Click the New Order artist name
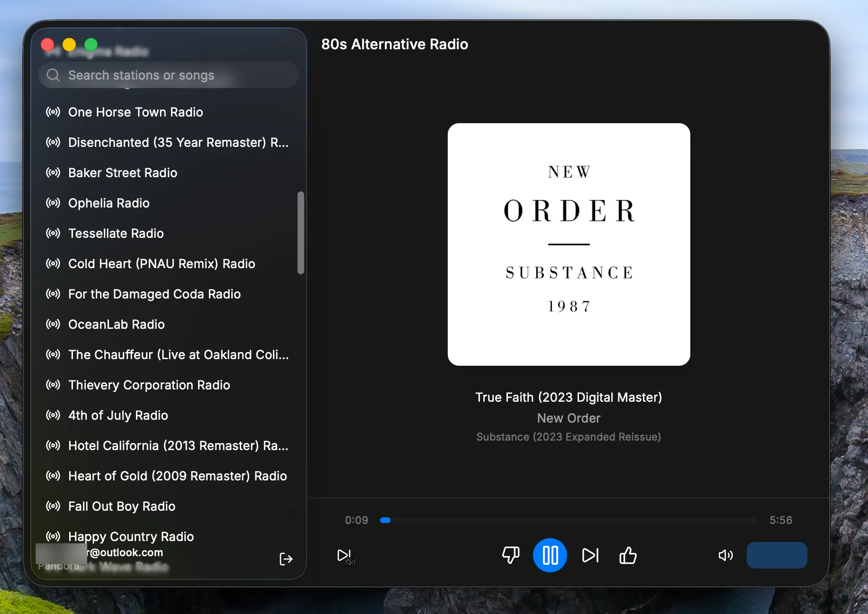Viewport: 868px width, 614px height. click(x=569, y=418)
